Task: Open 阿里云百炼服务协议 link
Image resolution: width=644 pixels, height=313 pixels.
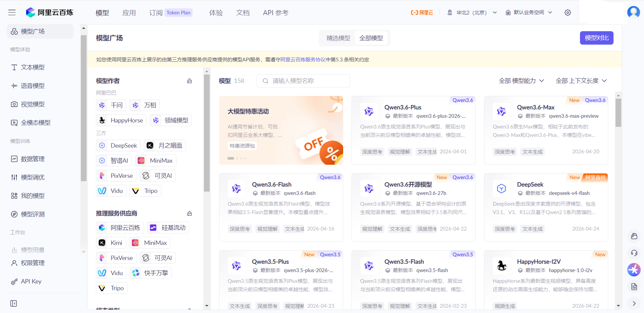Action: pyautogui.click(x=303, y=60)
